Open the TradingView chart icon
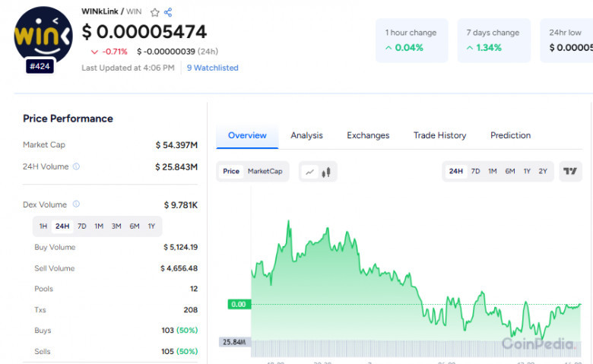Image resolution: width=593 pixels, height=364 pixels. 570,171
